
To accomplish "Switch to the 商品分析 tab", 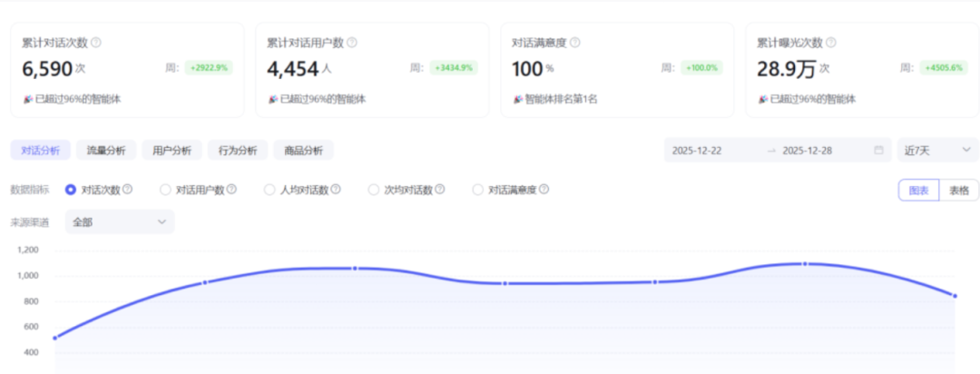I will click(x=303, y=151).
